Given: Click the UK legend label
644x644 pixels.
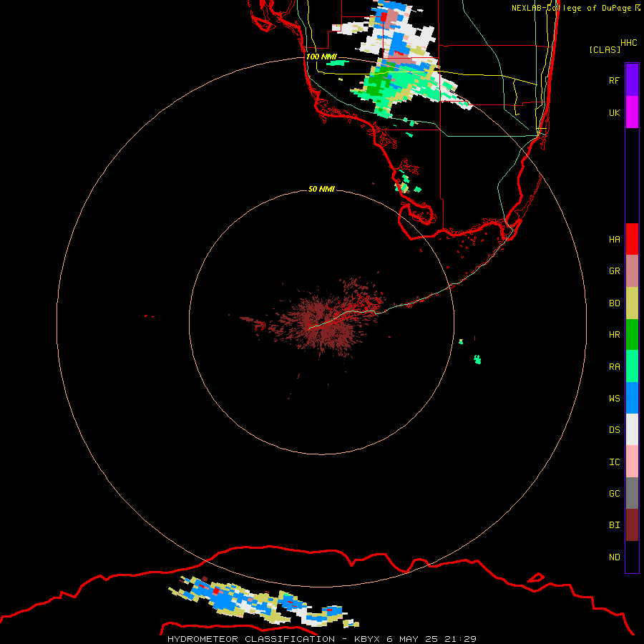Looking at the screenshot, I should point(614,113).
